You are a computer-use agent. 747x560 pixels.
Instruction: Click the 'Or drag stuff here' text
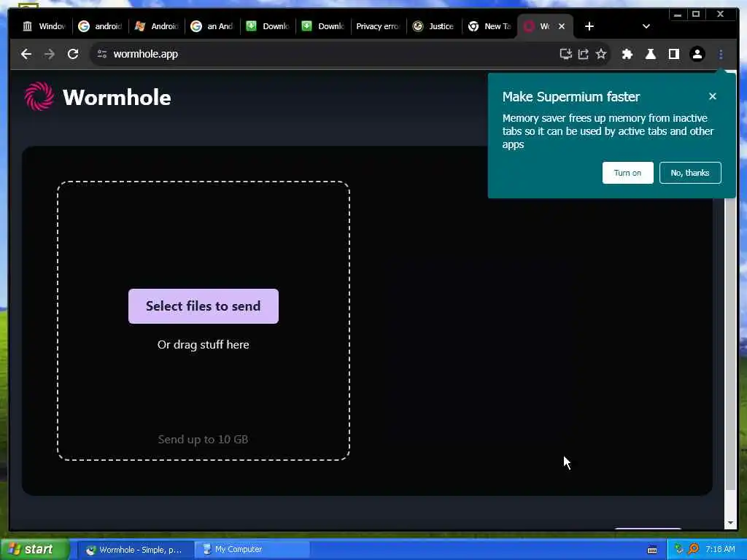tap(204, 345)
